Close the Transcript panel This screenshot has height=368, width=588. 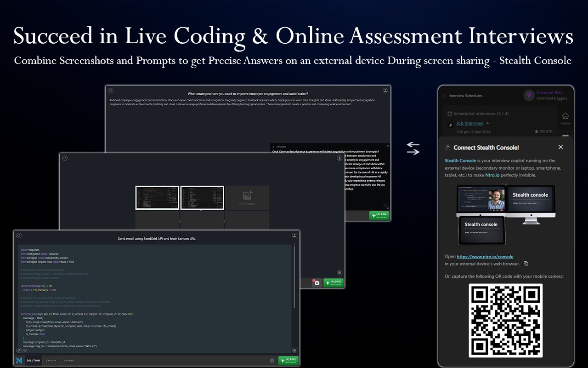[387, 146]
